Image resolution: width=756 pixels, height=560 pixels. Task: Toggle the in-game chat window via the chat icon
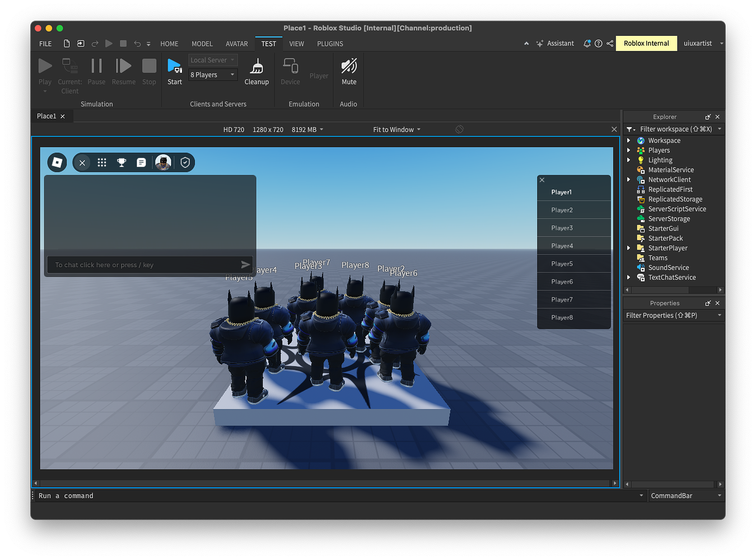[x=141, y=162]
